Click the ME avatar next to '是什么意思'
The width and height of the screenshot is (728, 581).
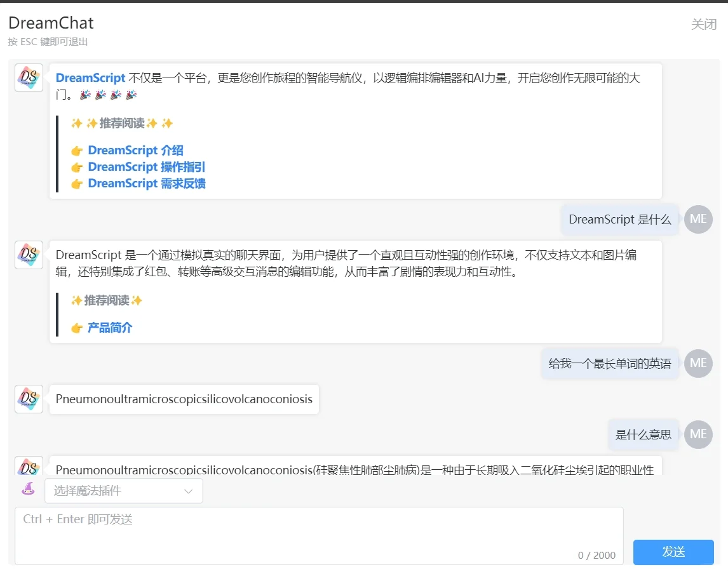(698, 434)
